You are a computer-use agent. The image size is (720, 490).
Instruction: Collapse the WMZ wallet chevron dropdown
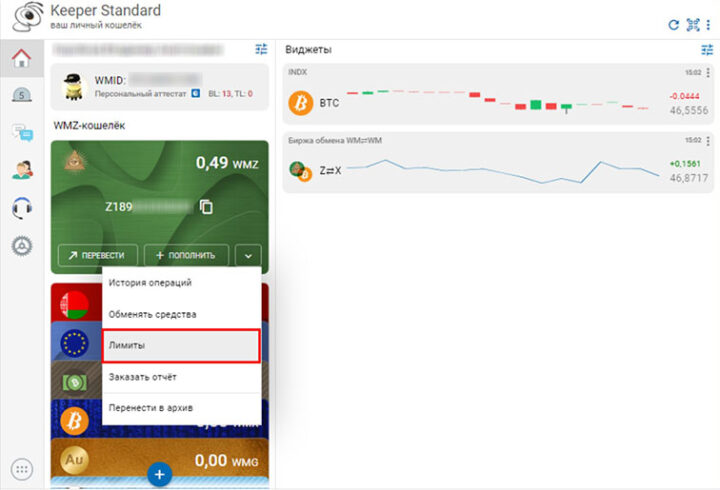(248, 255)
